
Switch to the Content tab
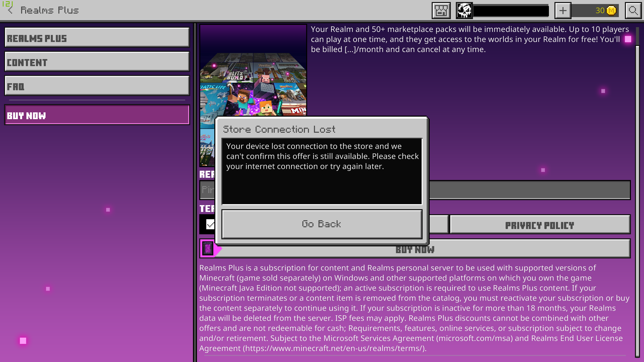[x=97, y=62]
